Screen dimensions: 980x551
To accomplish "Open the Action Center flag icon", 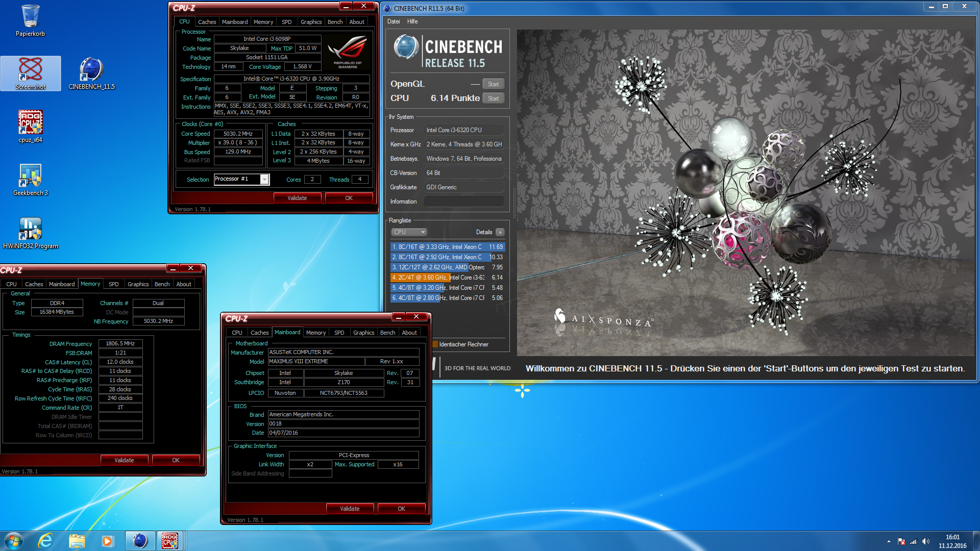I will pyautogui.click(x=901, y=541).
